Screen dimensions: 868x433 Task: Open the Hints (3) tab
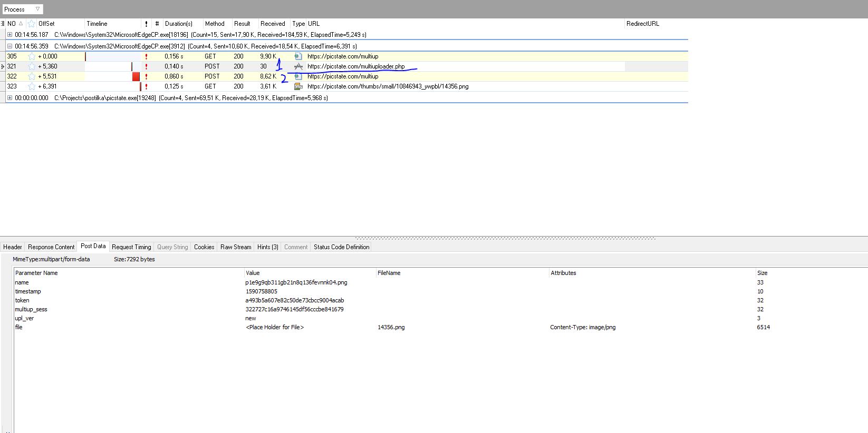click(267, 247)
